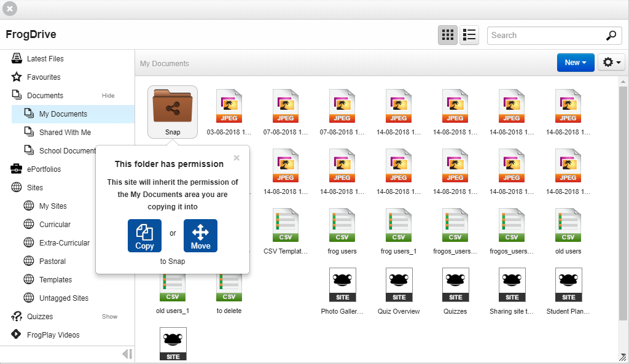Open the New dropdown button
The width and height of the screenshot is (629, 364).
pos(576,63)
